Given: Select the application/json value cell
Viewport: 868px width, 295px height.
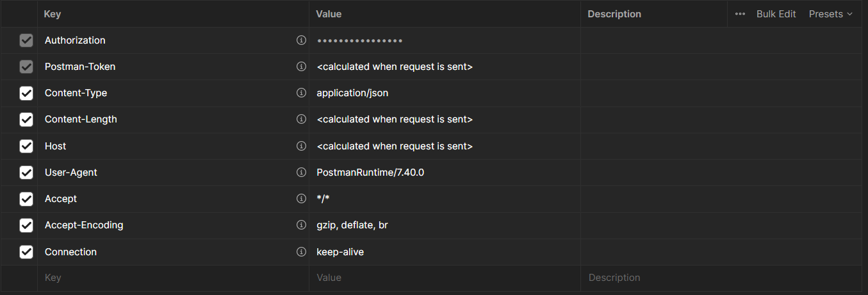Looking at the screenshot, I should point(353,93).
